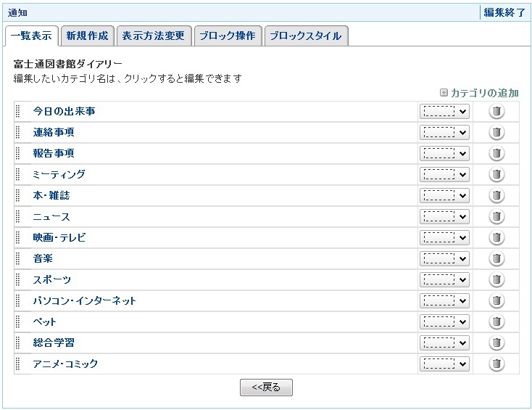This screenshot has height=410, width=532.
Task: Click 編集終了 link in header
Action: pyautogui.click(x=504, y=12)
